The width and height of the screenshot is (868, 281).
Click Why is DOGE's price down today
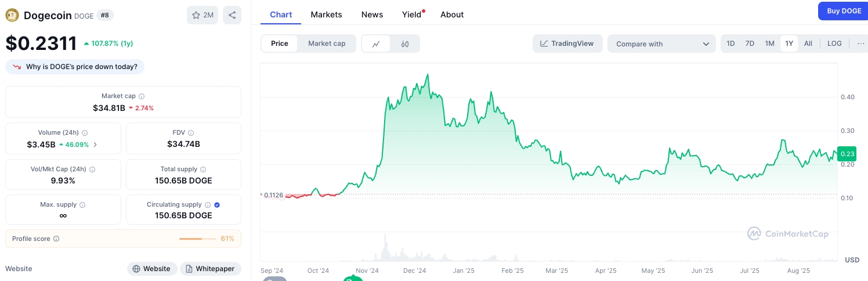coord(75,67)
